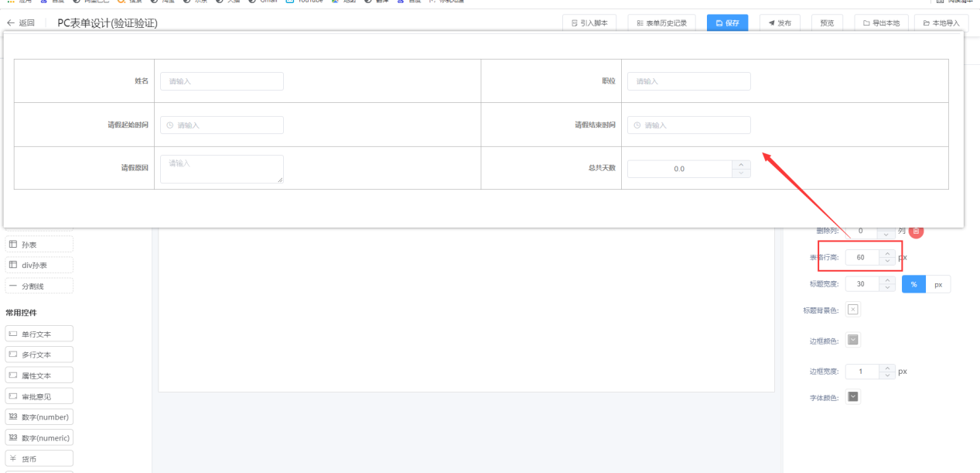Increase the 标题宽度 value

click(x=887, y=280)
